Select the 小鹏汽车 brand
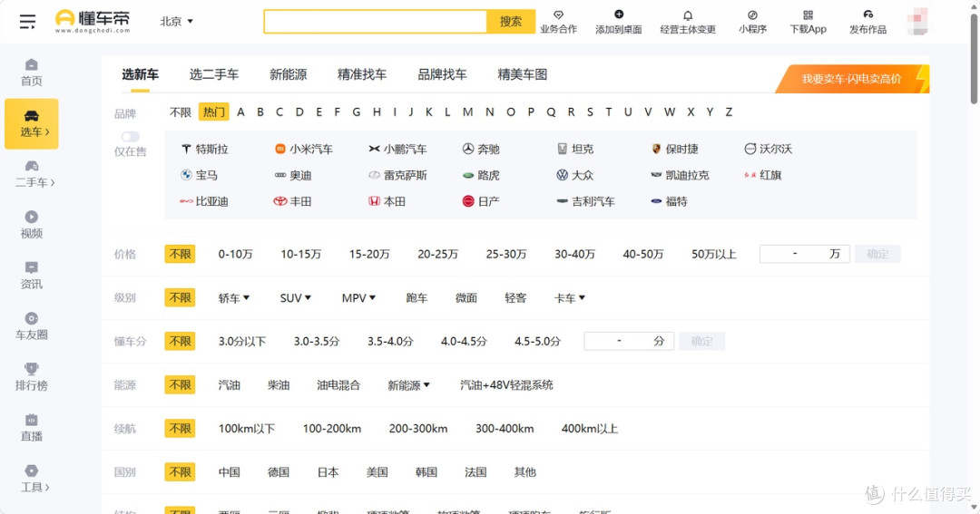Image resolution: width=980 pixels, height=514 pixels. click(397, 149)
